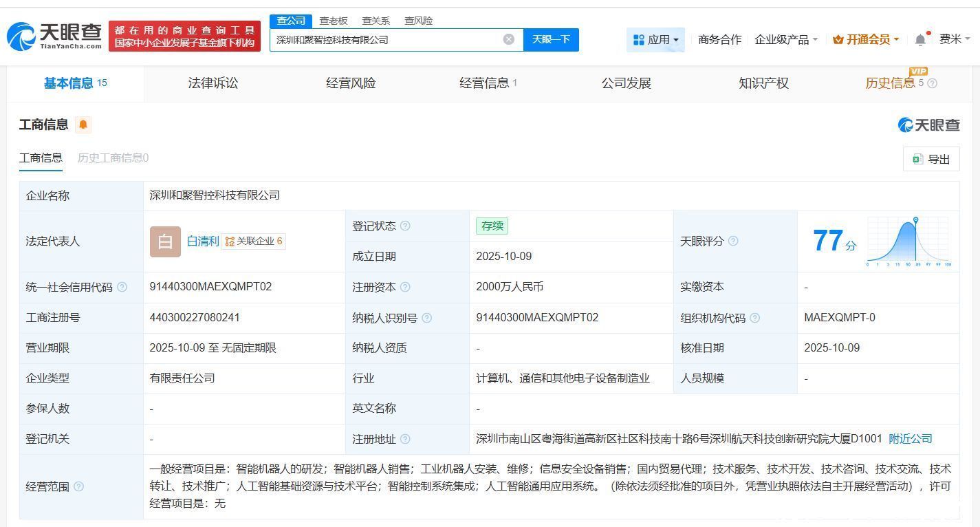Screen dimensions: 980x527
Task: Click the help icon next to 天眼评分
Action: (733, 241)
